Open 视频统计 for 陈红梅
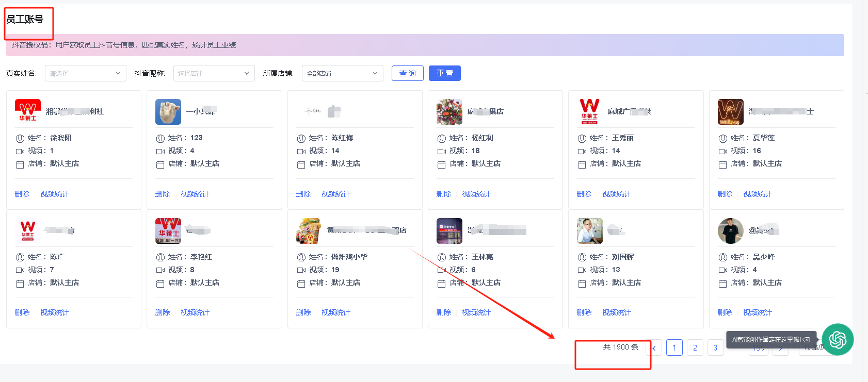 click(336, 194)
